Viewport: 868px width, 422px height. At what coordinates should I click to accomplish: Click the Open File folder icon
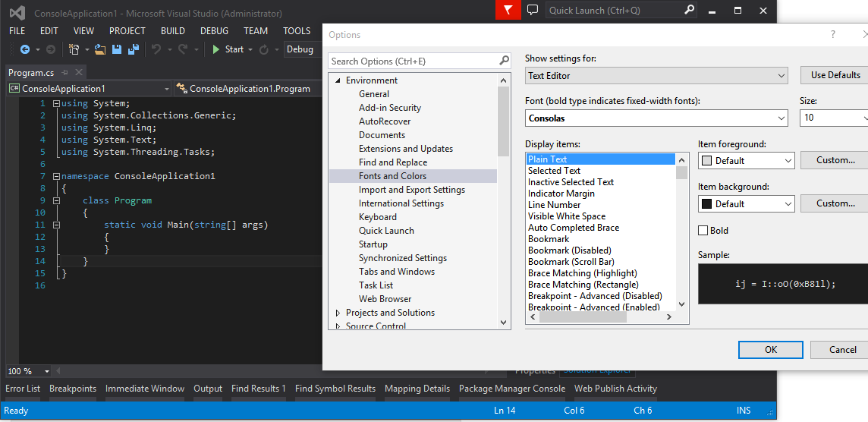100,49
